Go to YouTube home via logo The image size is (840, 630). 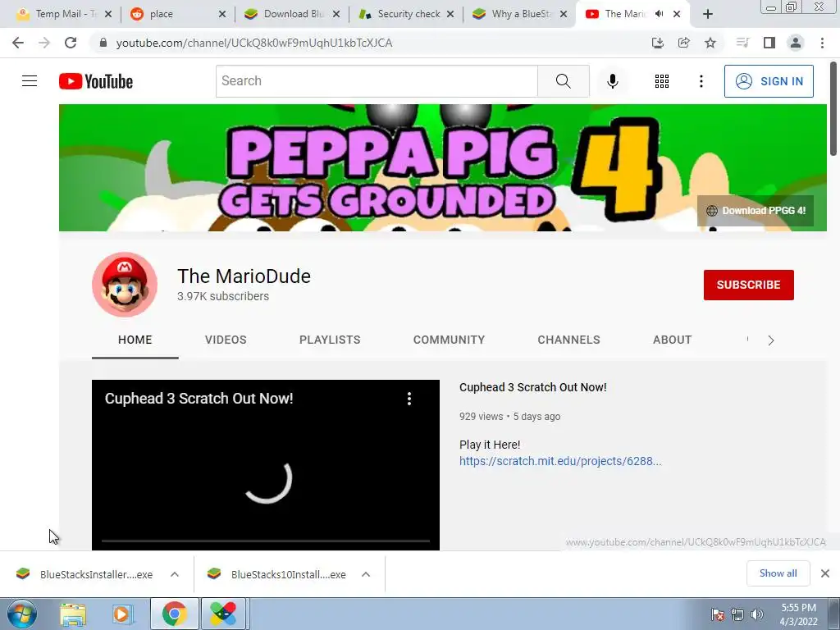96,81
